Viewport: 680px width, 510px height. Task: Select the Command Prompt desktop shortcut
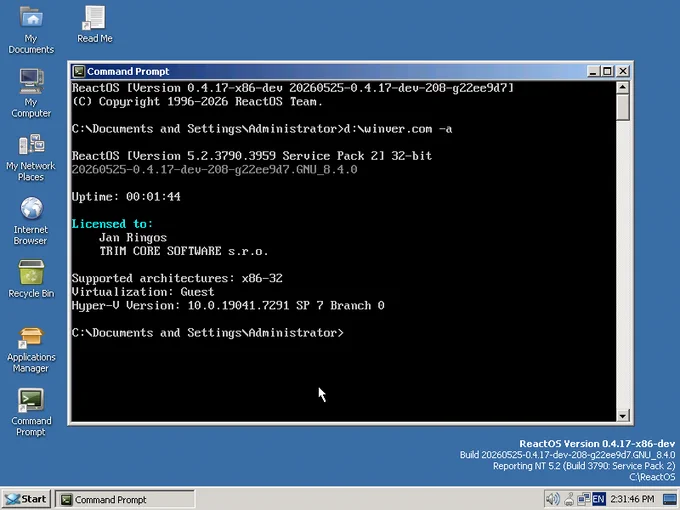pos(31,413)
